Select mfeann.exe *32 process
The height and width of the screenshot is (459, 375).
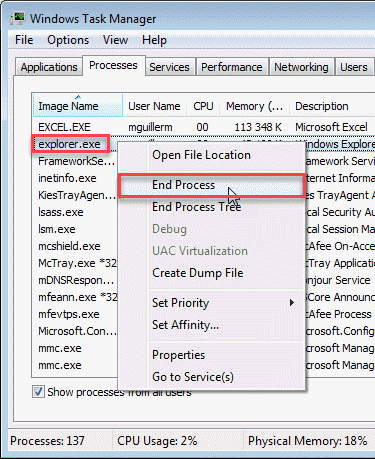pos(78,297)
